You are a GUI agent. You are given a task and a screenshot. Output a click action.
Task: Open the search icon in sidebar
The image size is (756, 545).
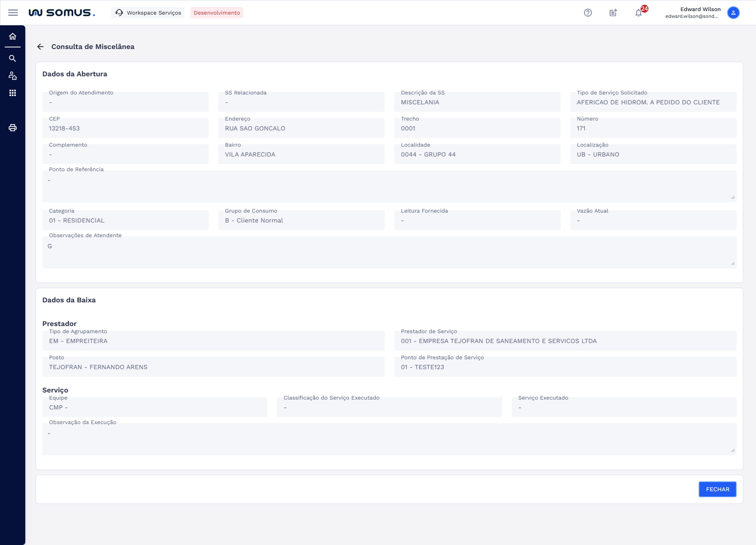coord(13,59)
